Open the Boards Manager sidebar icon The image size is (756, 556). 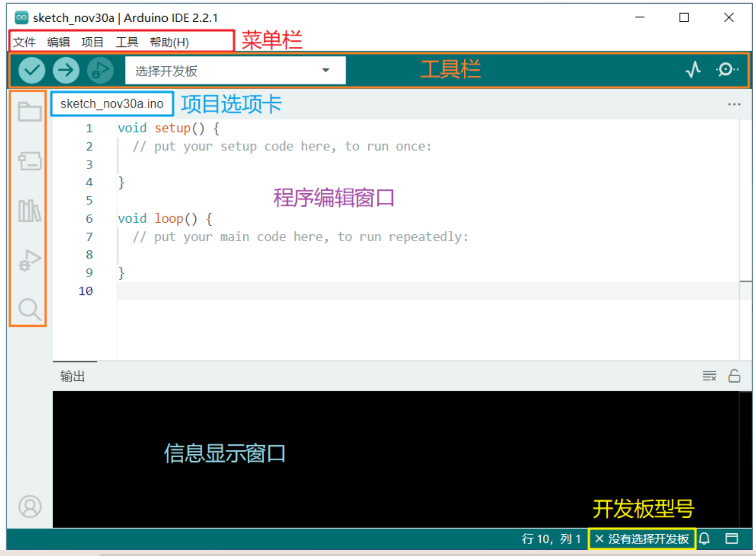pyautogui.click(x=29, y=162)
